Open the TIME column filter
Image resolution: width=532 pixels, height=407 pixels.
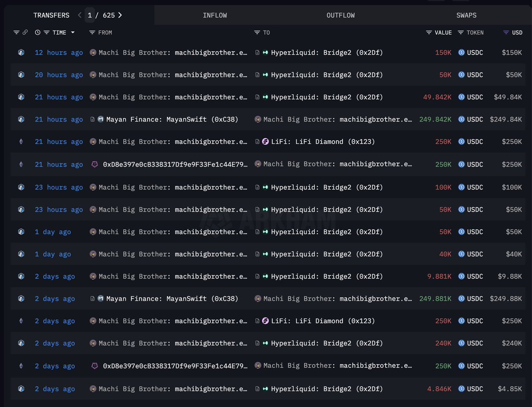pyautogui.click(x=46, y=32)
